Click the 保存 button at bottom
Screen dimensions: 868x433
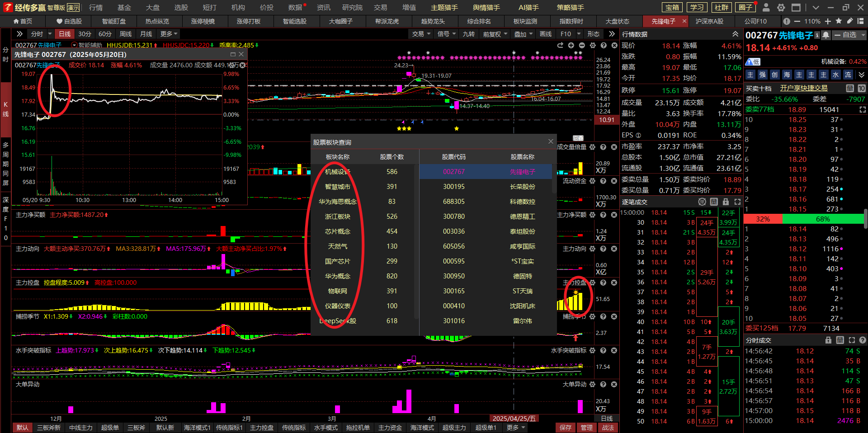tap(566, 428)
